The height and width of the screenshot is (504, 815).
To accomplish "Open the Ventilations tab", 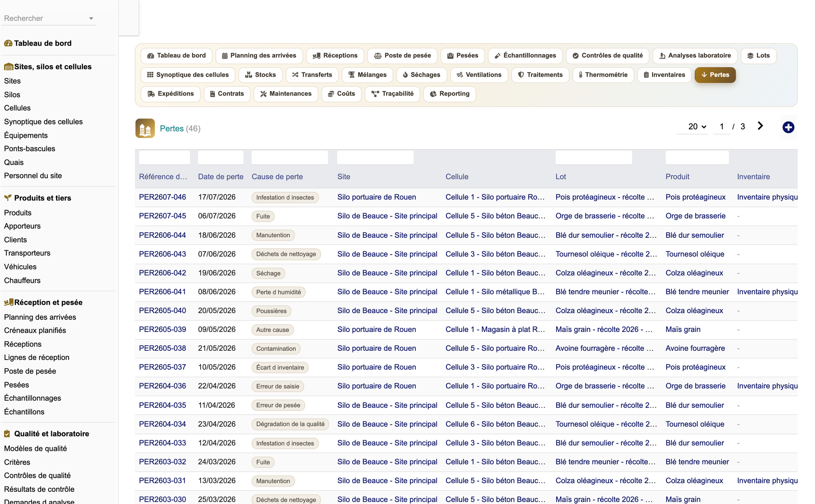I will pyautogui.click(x=479, y=75).
